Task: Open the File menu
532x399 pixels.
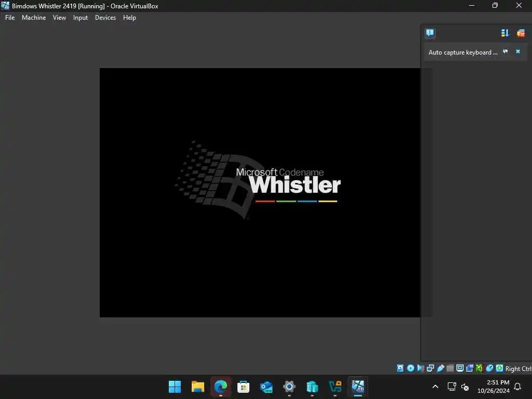Action: [x=10, y=18]
